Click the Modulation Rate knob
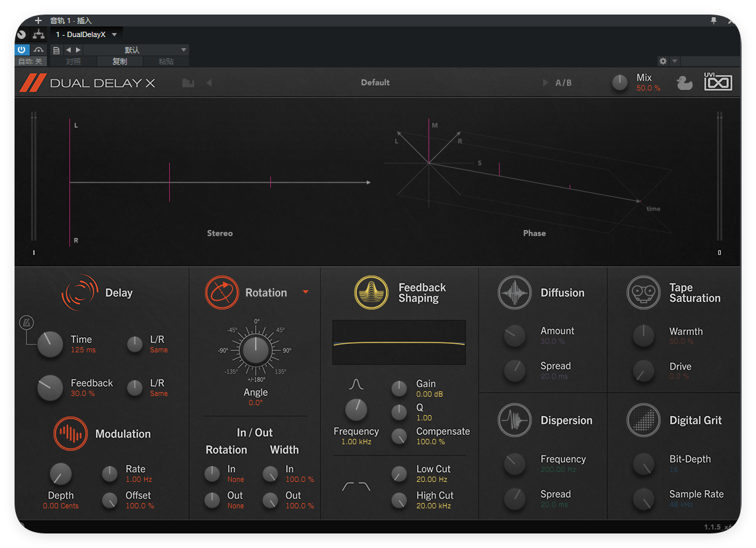Viewport: 756px width, 548px height. point(110,474)
